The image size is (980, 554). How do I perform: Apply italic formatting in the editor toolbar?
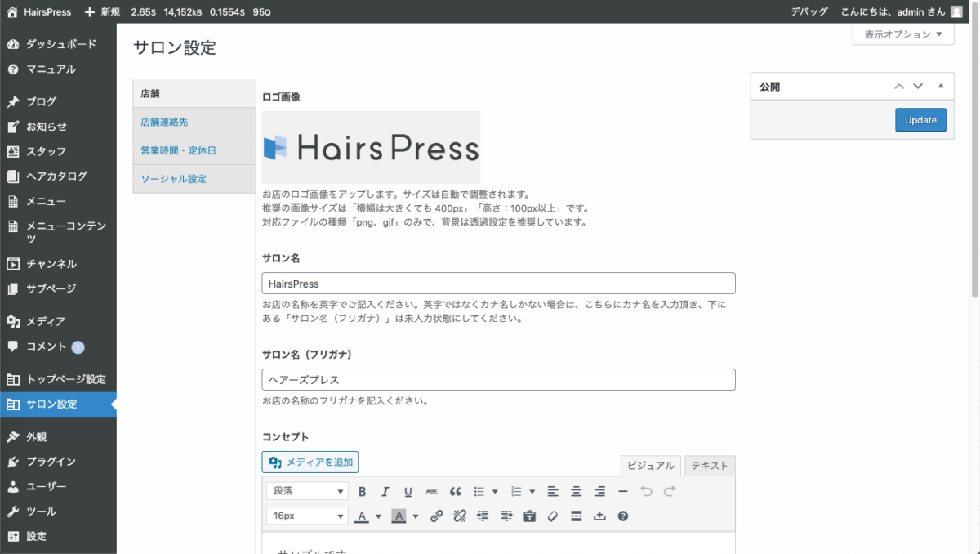pyautogui.click(x=385, y=491)
